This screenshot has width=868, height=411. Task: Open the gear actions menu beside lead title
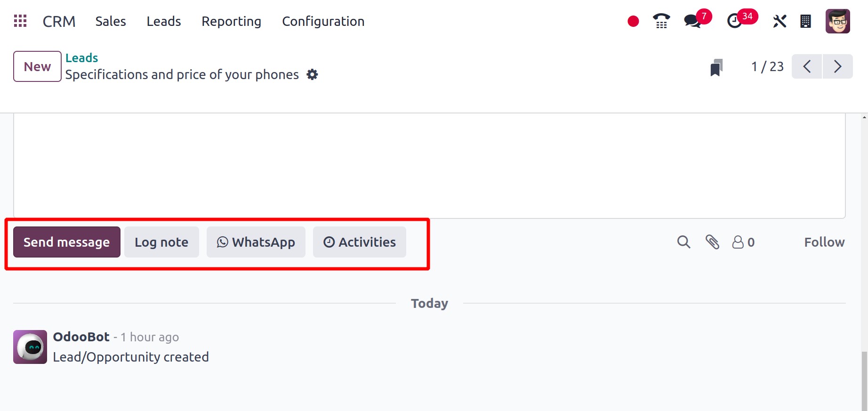tap(312, 74)
